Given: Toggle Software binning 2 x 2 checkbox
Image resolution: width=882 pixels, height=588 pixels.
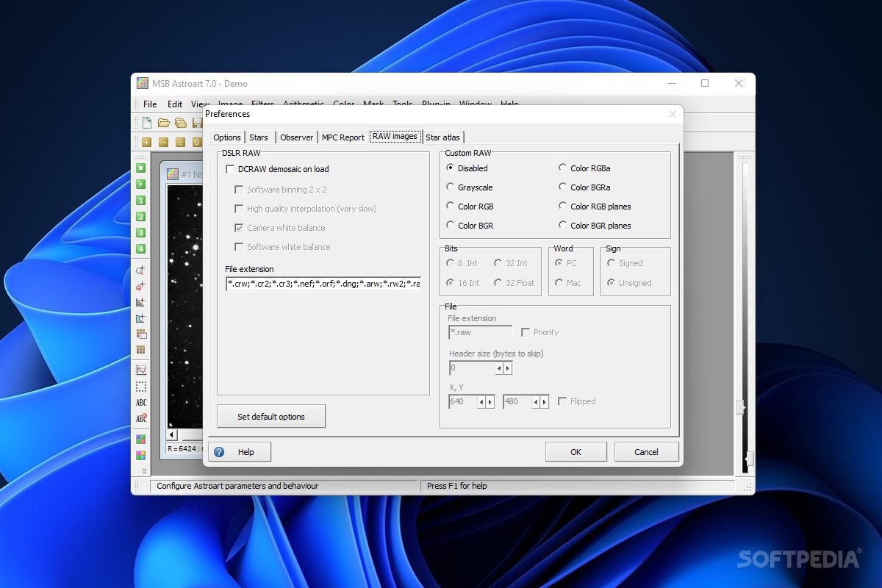Looking at the screenshot, I should pyautogui.click(x=239, y=190).
